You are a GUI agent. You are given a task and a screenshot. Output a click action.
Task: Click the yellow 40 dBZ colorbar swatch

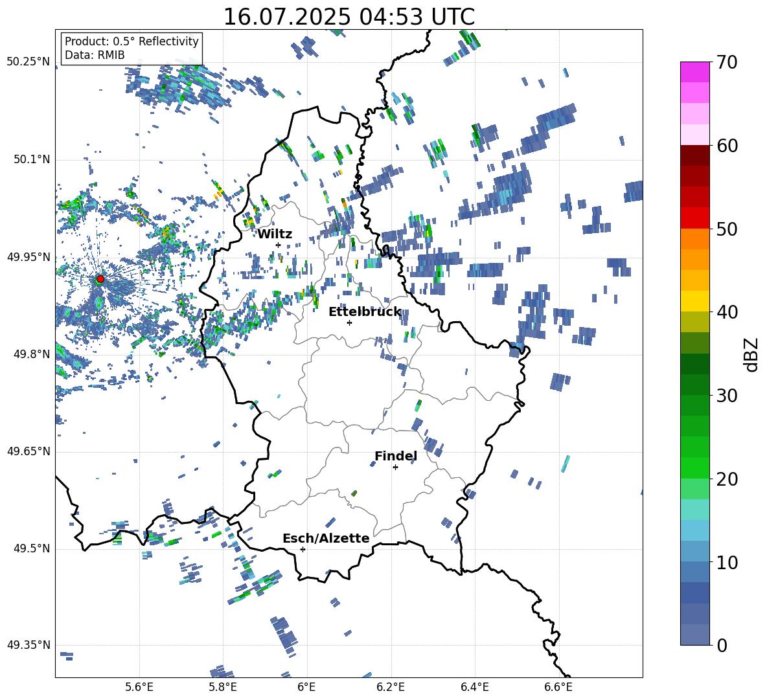click(694, 301)
